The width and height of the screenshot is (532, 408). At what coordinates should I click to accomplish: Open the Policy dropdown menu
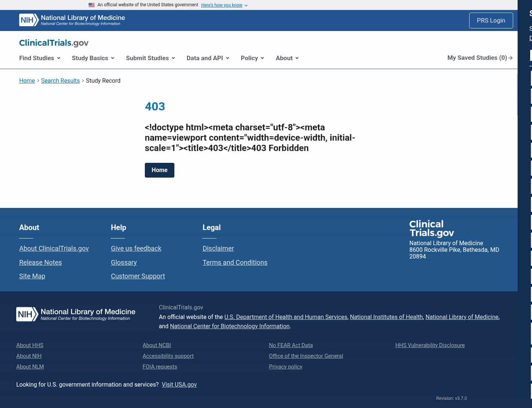252,58
